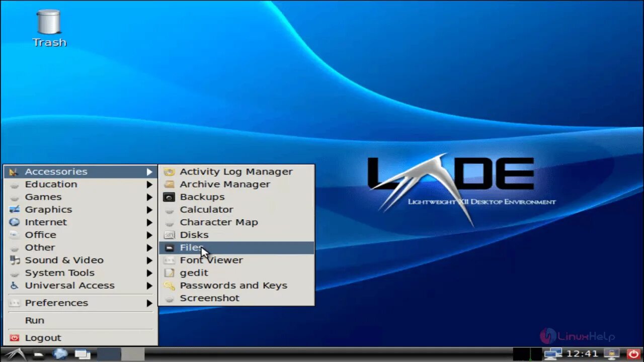Open the Office menu category
This screenshot has width=644, height=362.
point(80,235)
